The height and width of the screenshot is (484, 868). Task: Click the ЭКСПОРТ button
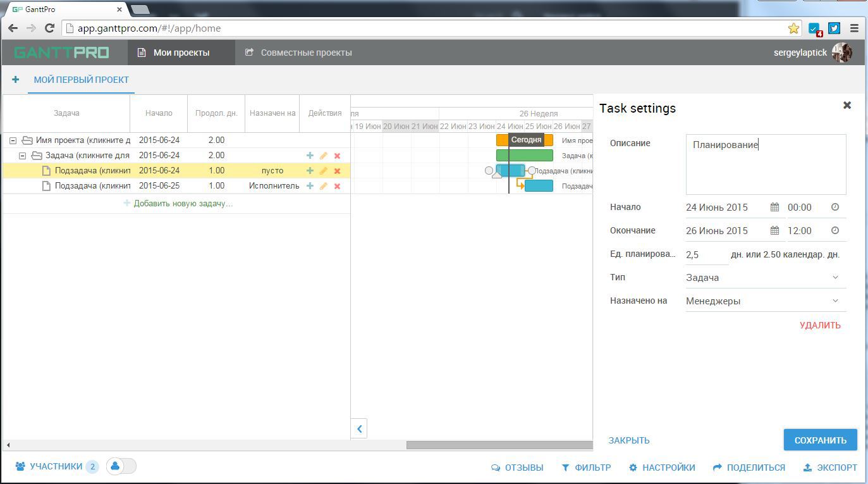tap(830, 468)
